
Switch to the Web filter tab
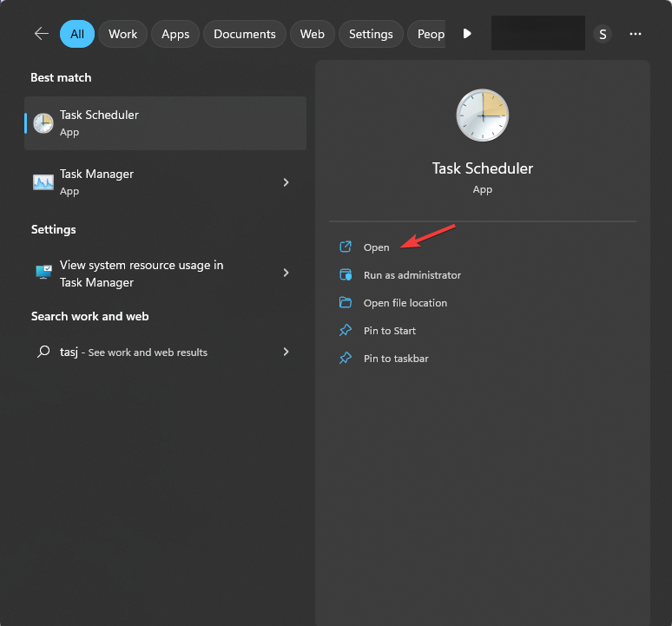[x=313, y=34]
